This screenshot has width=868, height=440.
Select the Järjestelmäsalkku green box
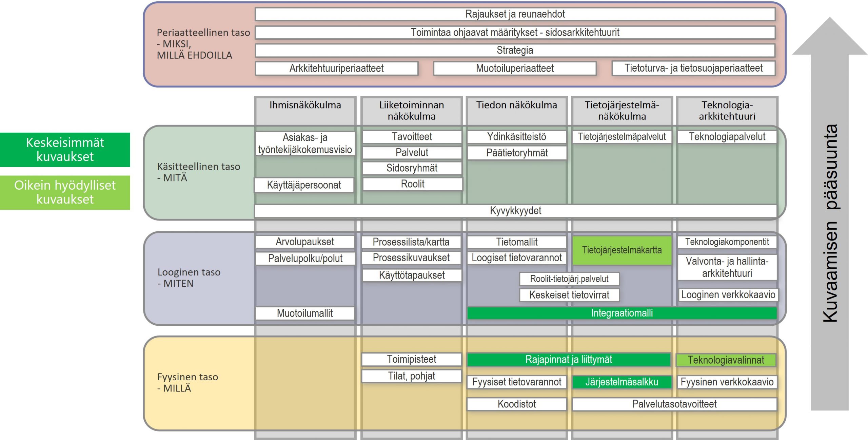click(622, 382)
